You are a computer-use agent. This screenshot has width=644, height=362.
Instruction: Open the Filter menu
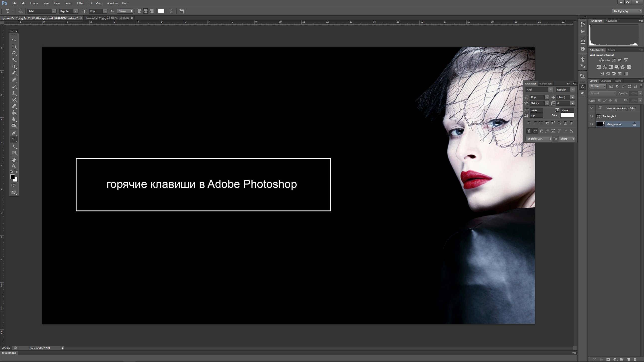[x=80, y=3]
